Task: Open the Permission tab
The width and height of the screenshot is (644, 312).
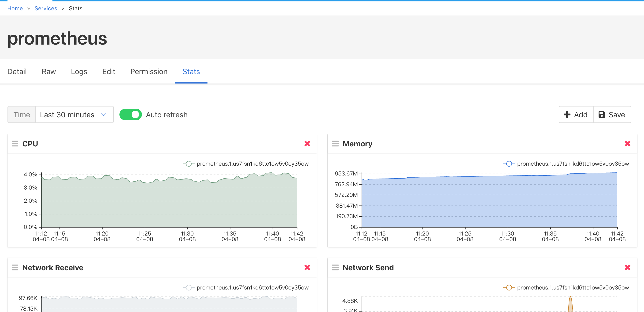Action: point(149,72)
